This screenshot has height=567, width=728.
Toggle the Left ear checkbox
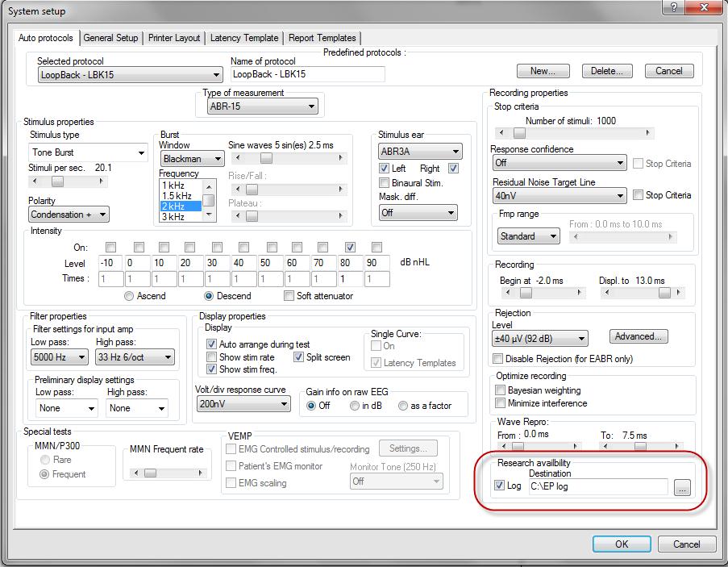[x=384, y=168]
